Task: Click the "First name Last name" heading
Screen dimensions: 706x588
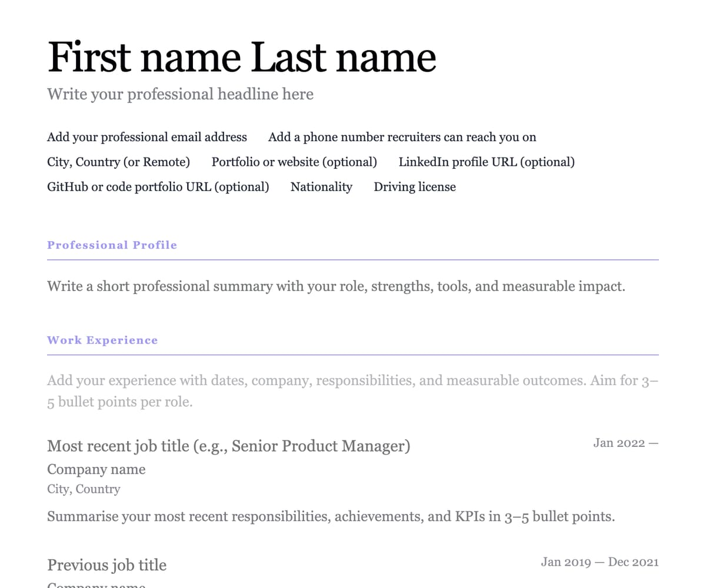Action: [241, 57]
